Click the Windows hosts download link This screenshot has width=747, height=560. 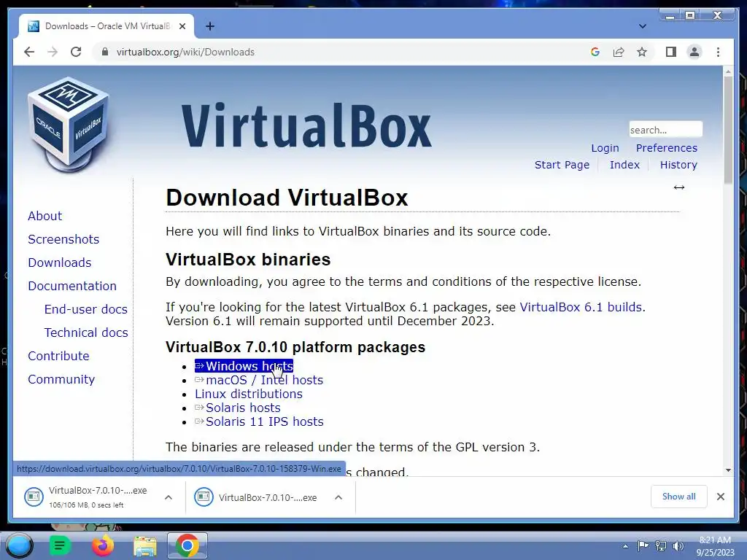tap(244, 366)
